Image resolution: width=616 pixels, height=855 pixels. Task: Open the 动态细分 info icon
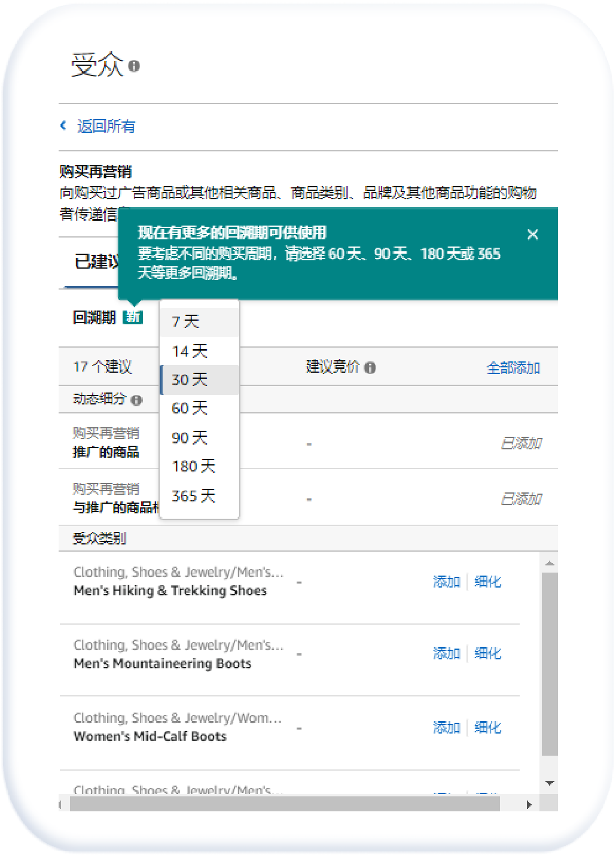[x=138, y=399]
